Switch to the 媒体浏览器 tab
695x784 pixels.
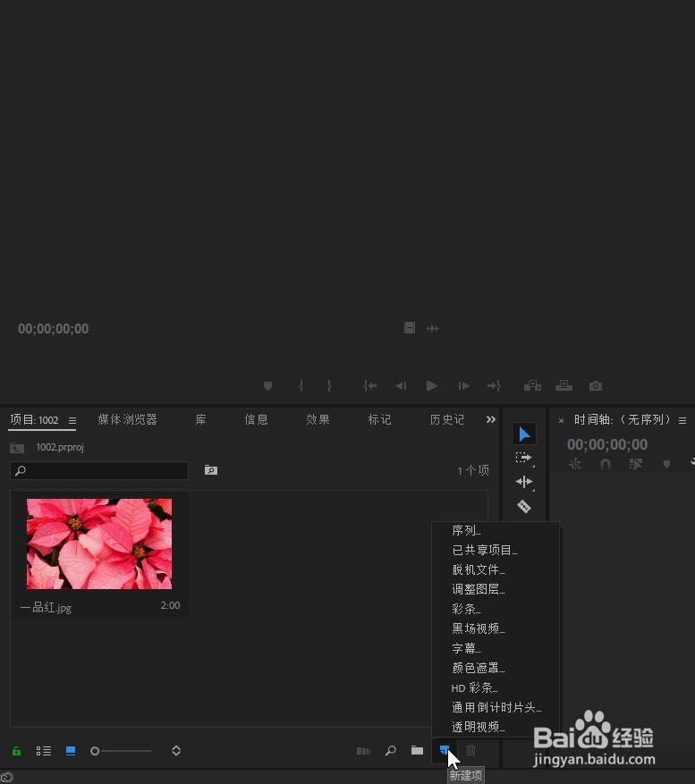128,419
